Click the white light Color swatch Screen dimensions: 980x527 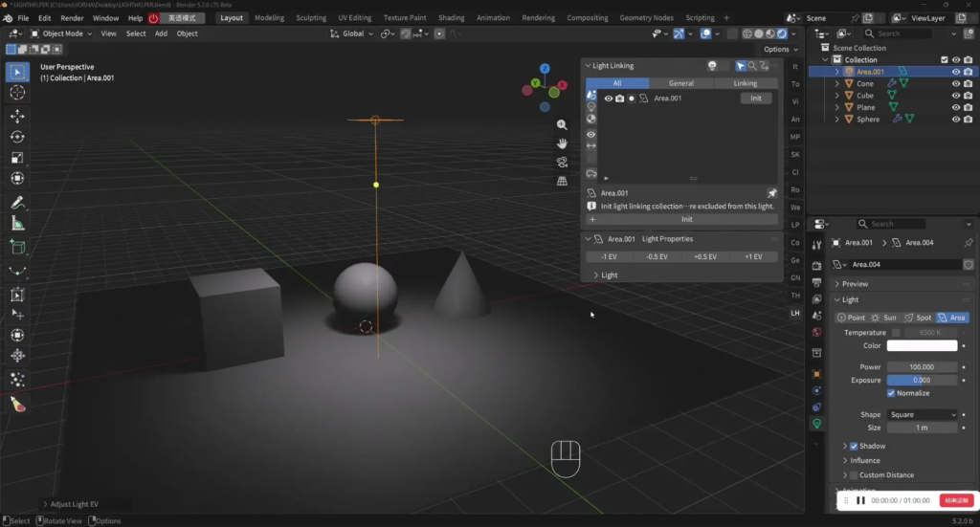[x=922, y=346]
